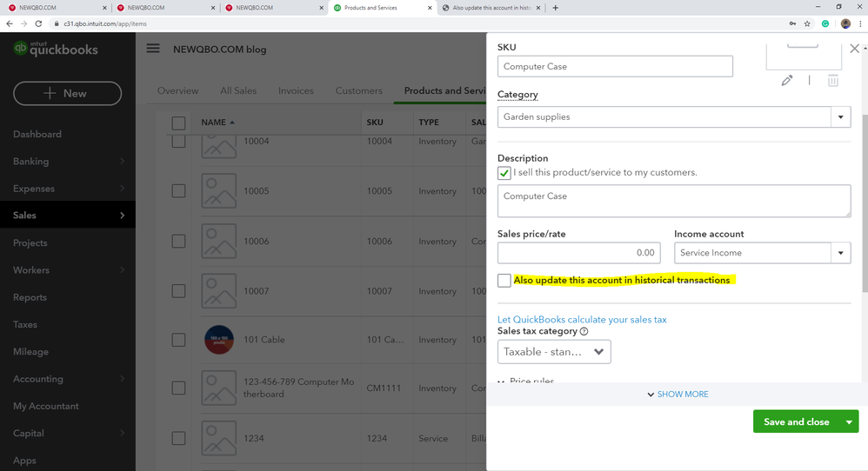
Task: Open sales tax category help icon
Action: [x=584, y=332]
